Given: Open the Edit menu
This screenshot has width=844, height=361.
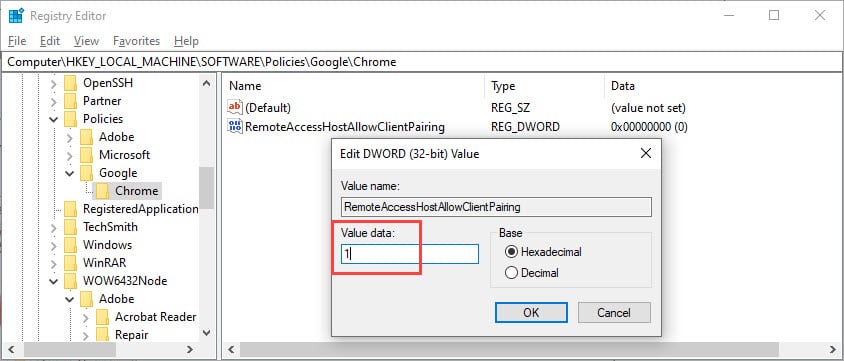Looking at the screenshot, I should pos(50,41).
